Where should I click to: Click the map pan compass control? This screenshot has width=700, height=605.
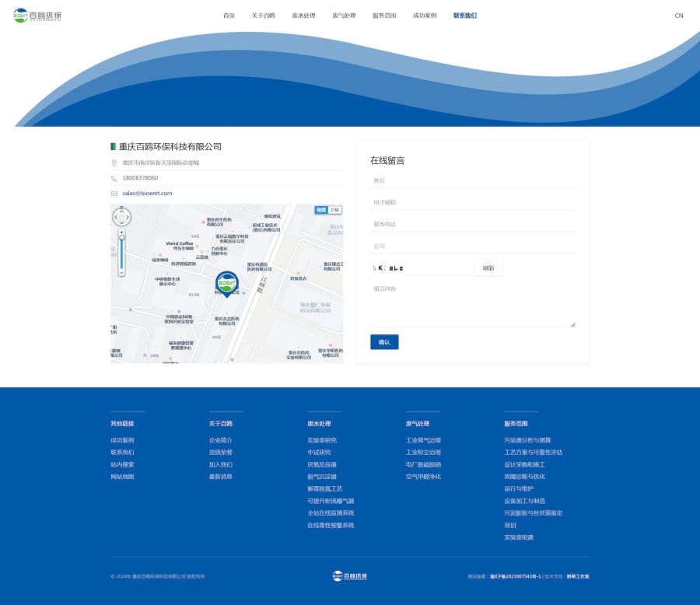(x=122, y=217)
